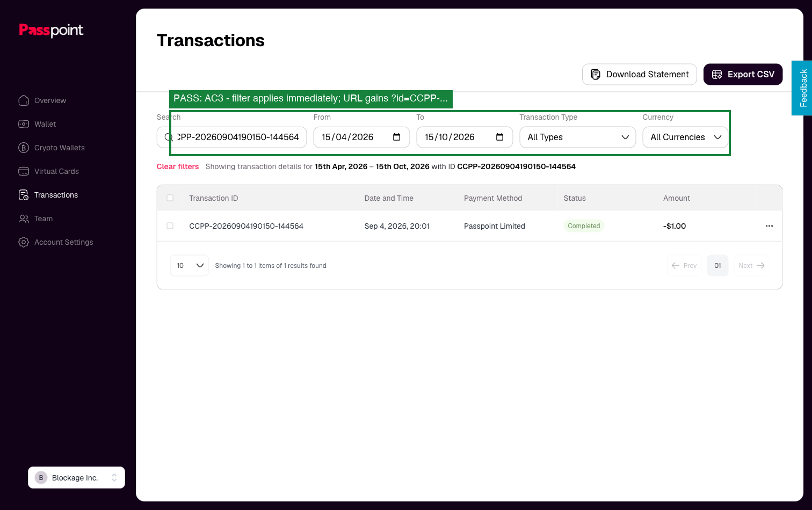
Task: Open the rows-per-page dropdown showing 10
Action: (x=190, y=266)
